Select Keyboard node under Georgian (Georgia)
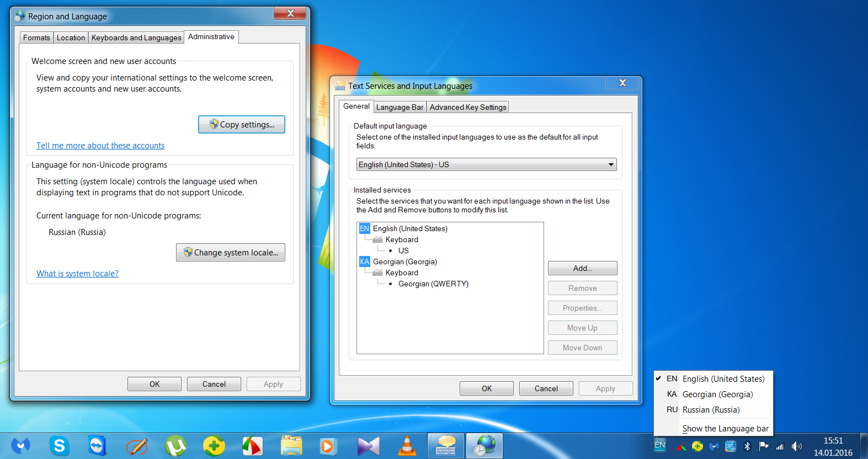Image resolution: width=868 pixels, height=459 pixels. 402,273
